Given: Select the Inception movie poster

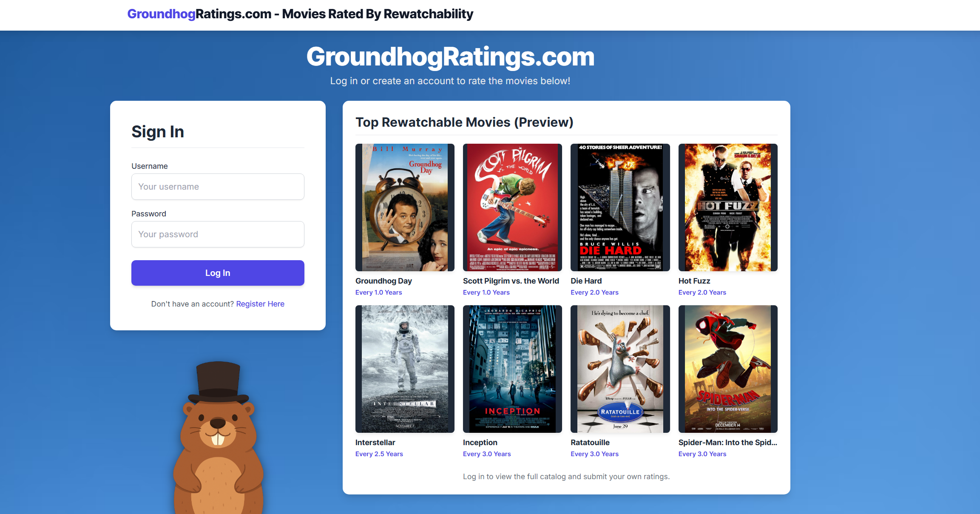Looking at the screenshot, I should click(512, 369).
